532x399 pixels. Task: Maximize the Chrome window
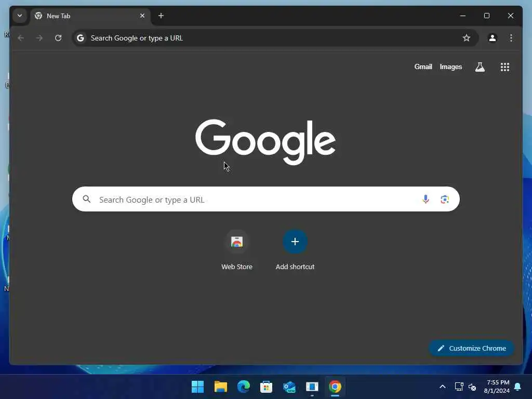pyautogui.click(x=486, y=16)
